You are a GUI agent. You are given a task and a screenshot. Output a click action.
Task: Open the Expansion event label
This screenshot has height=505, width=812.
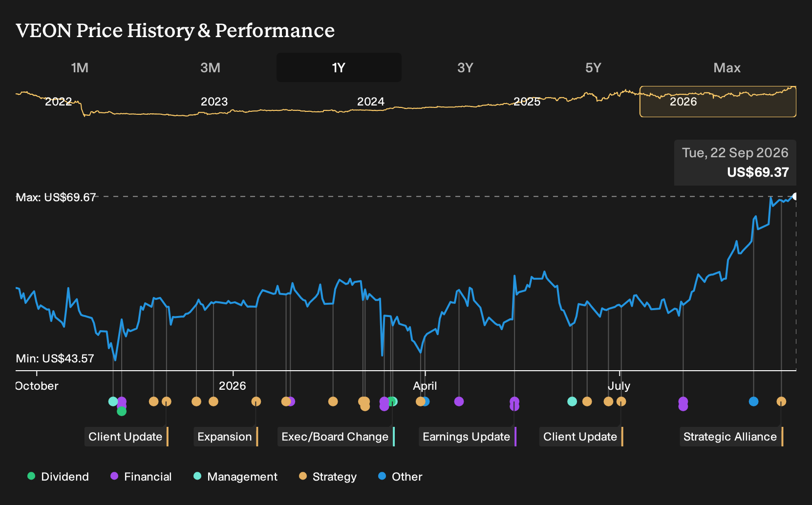(x=226, y=437)
